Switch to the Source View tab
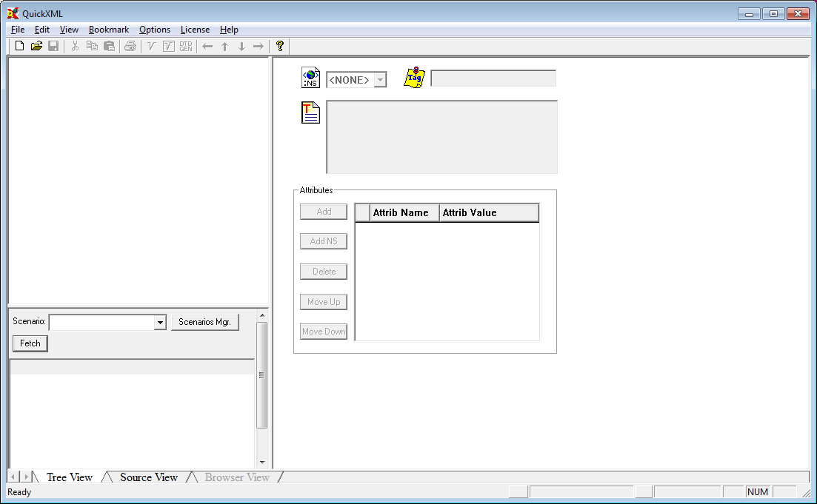817x504 pixels. pyautogui.click(x=148, y=477)
